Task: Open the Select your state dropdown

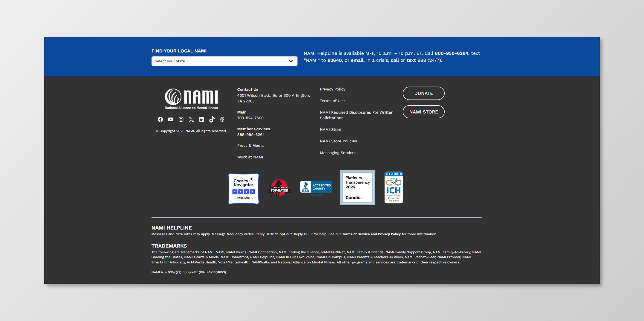Action: click(220, 61)
